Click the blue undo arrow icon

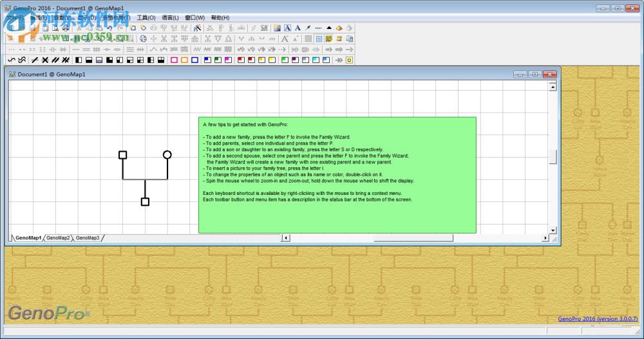click(x=109, y=28)
